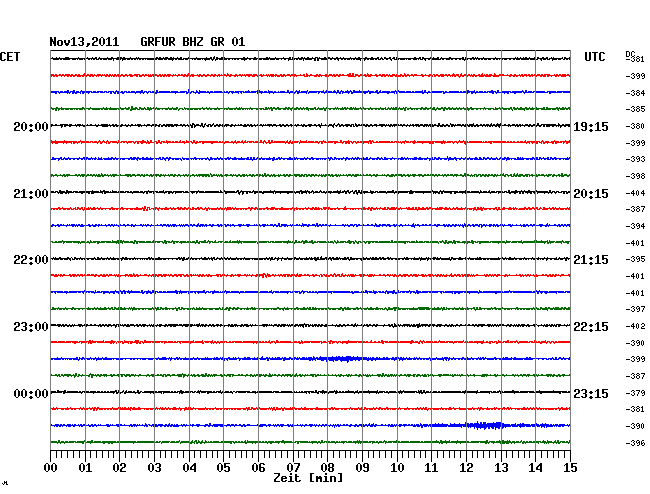Click the 22:15 UTC time label
This screenshot has height=494, width=650.
coord(591,327)
